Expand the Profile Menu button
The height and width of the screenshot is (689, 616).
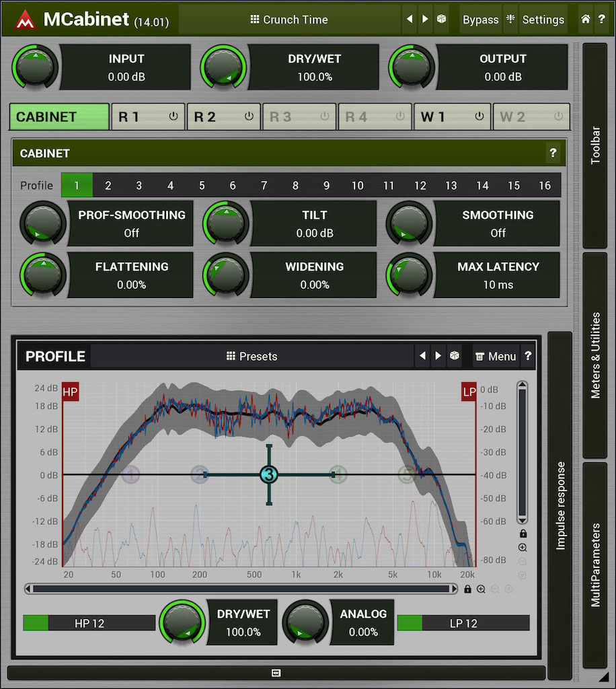(x=495, y=356)
